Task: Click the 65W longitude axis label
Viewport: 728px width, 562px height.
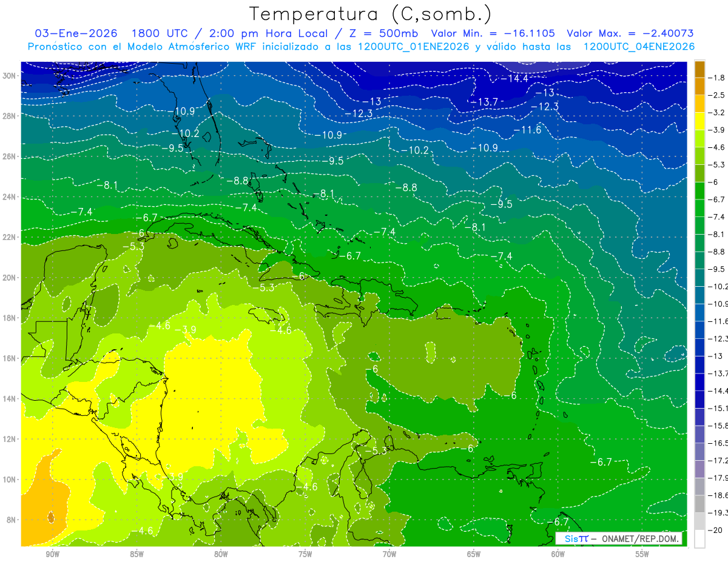Action: [474, 554]
